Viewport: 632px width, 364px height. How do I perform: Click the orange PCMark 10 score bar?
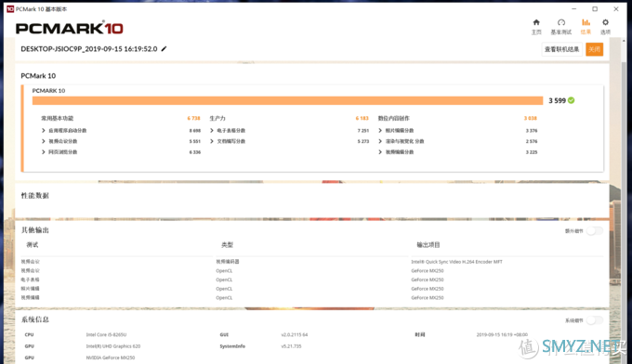click(288, 100)
